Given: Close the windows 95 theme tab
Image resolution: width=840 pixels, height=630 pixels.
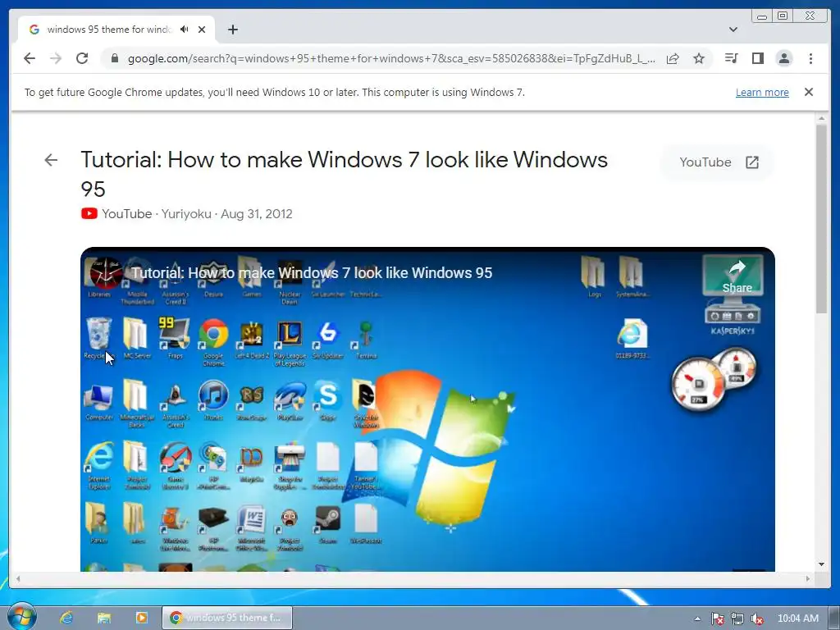Looking at the screenshot, I should click(x=202, y=30).
